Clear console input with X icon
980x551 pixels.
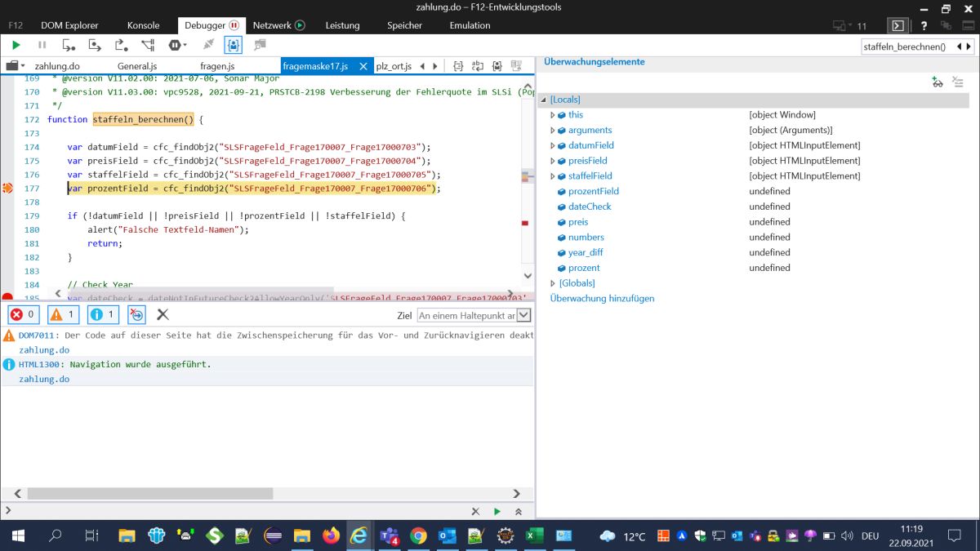(x=476, y=512)
